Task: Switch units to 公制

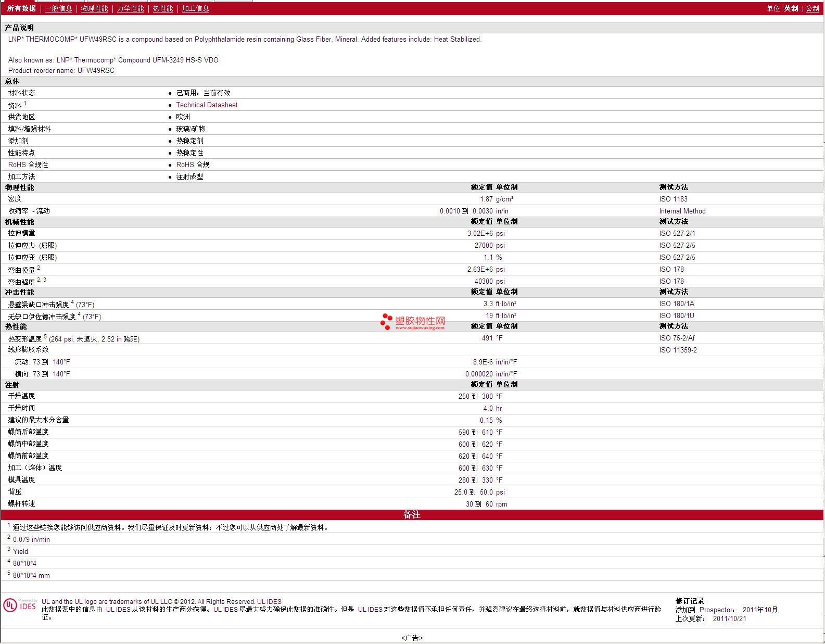Action: click(812, 9)
